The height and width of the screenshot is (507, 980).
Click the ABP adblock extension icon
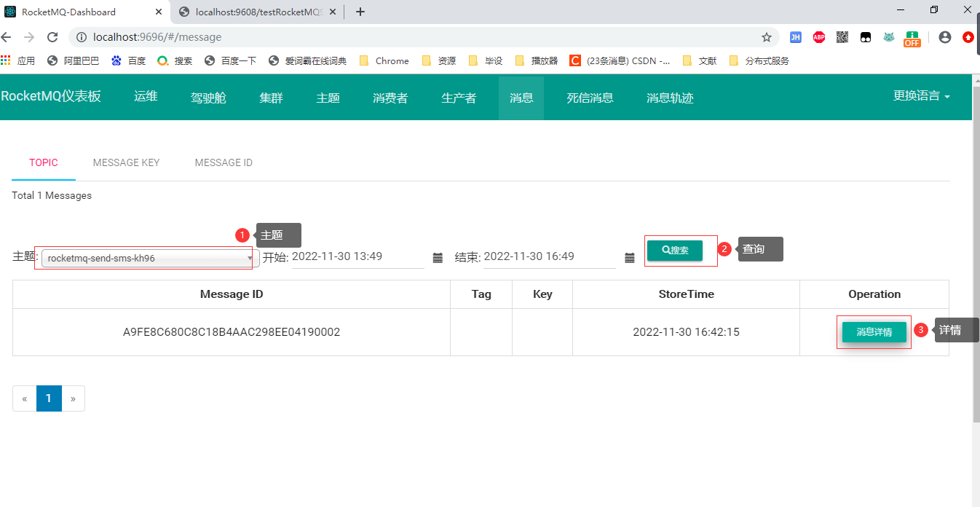(819, 37)
